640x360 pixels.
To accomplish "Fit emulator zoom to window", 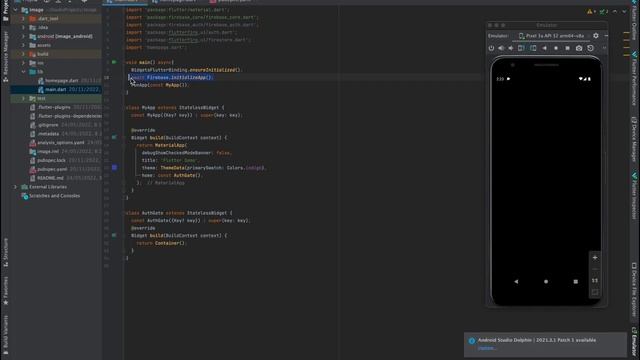I will (595, 292).
